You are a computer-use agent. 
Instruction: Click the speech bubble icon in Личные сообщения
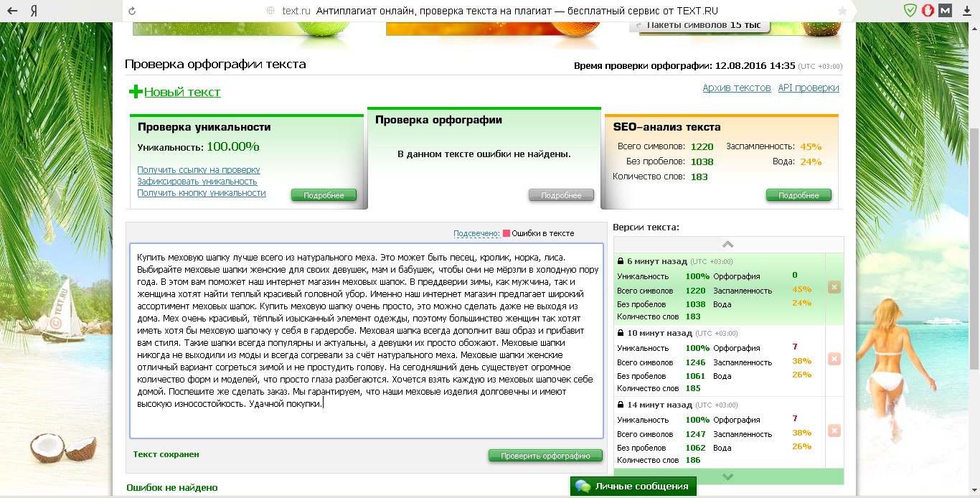click(x=583, y=487)
